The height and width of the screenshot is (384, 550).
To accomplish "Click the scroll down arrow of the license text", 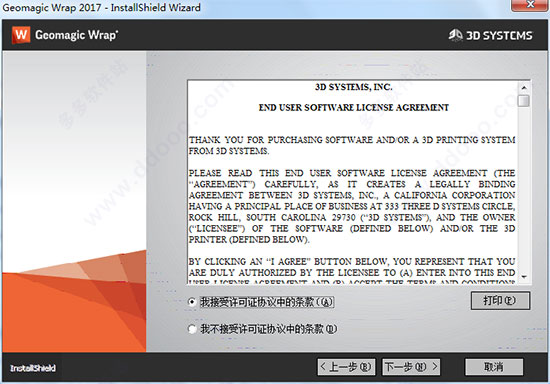I will [x=524, y=277].
